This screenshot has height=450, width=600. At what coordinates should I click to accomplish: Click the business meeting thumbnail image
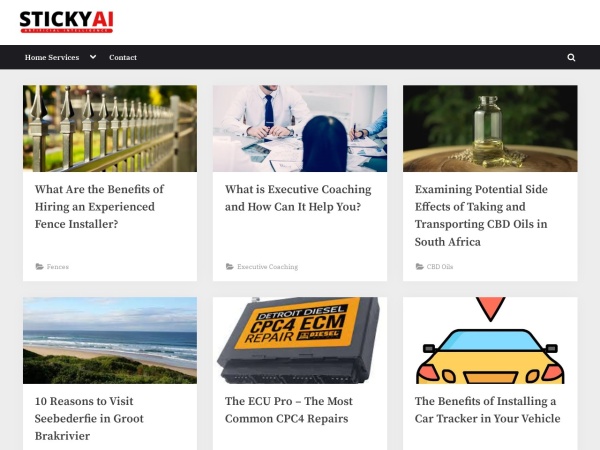pyautogui.click(x=300, y=128)
